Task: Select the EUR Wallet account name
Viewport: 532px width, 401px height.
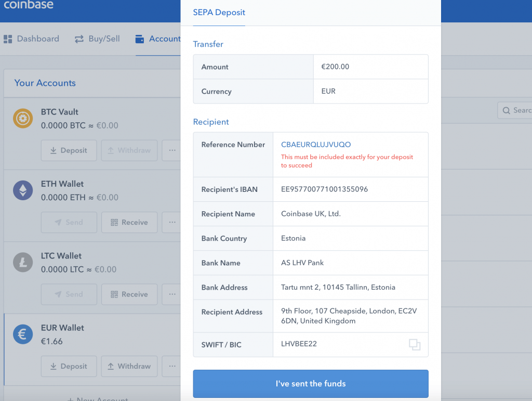Action: click(x=62, y=328)
